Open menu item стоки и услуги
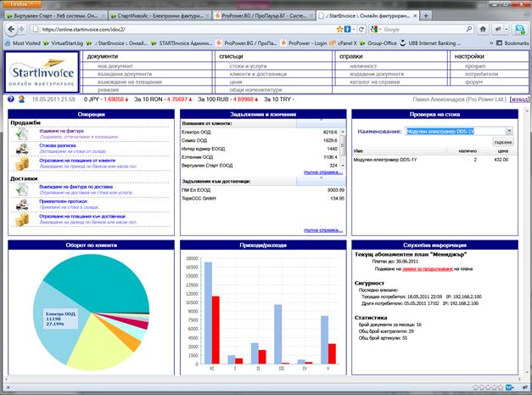Image resolution: width=532 pixels, height=395 pixels. 248,66
